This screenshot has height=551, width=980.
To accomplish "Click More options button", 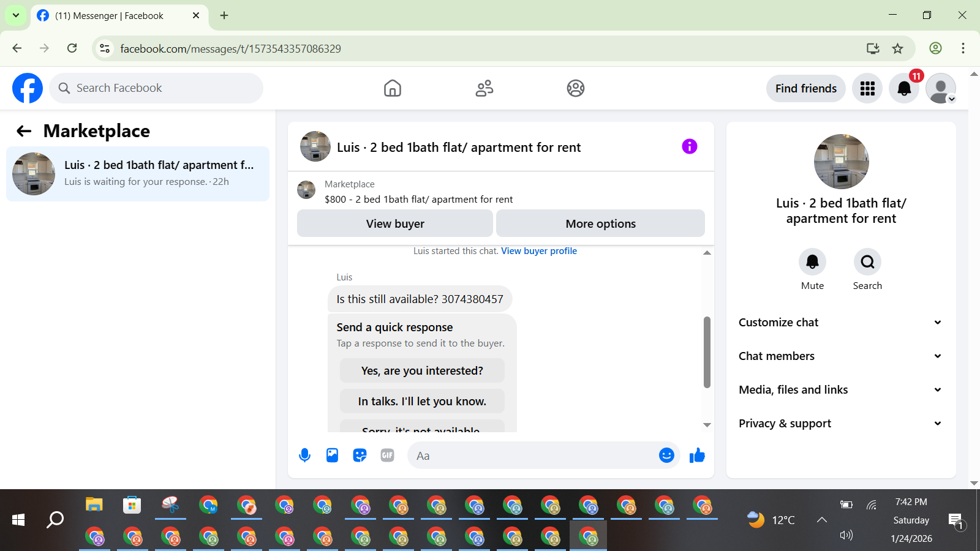I will [600, 223].
